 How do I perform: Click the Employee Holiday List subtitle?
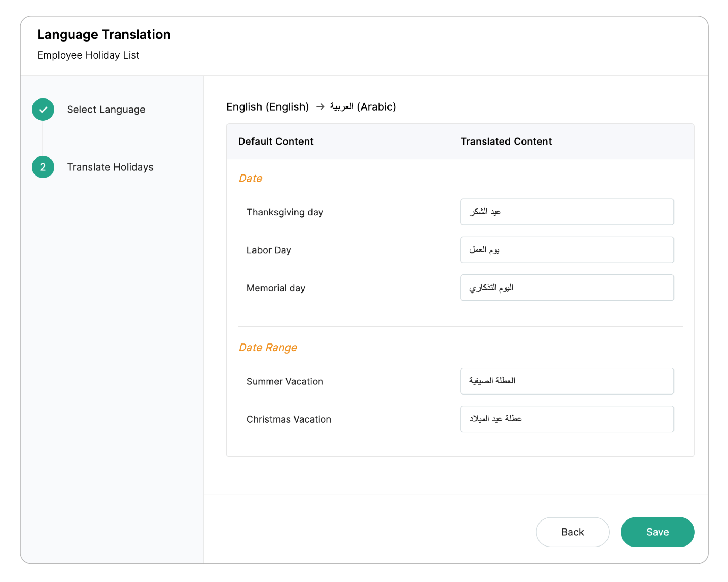tap(88, 55)
